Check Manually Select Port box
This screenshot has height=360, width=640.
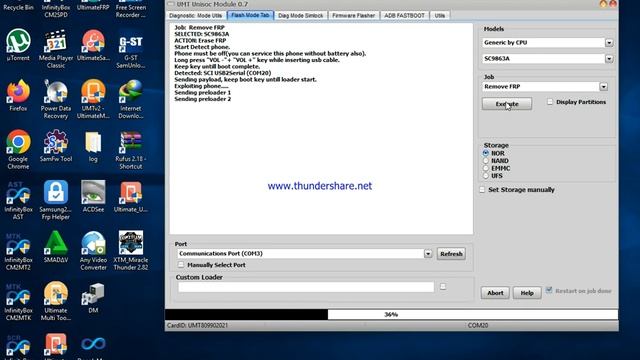pos(181,265)
